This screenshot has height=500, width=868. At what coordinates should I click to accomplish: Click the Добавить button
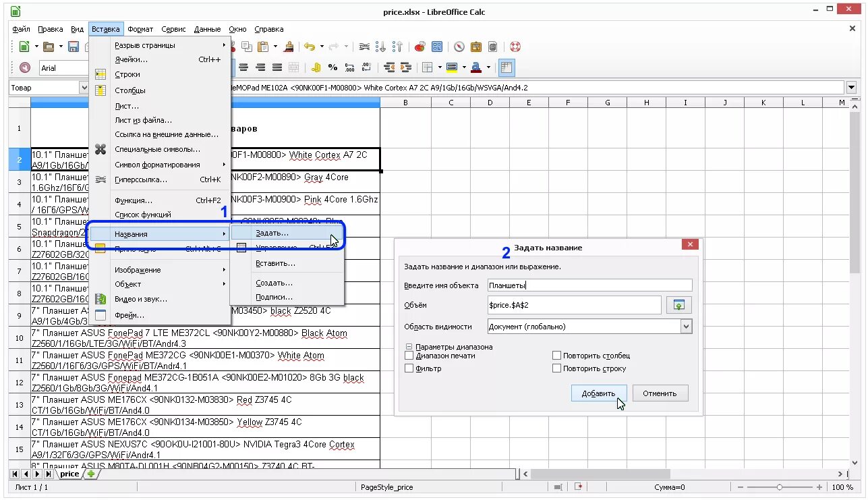pyautogui.click(x=599, y=393)
